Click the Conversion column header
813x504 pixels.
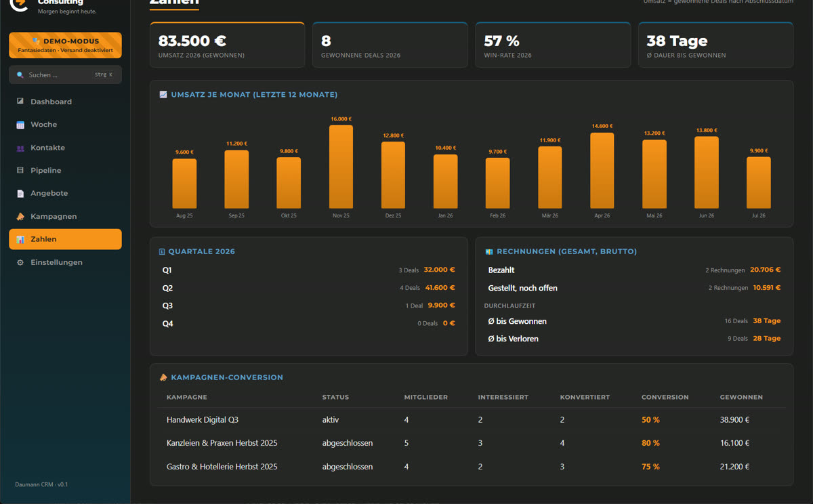(665, 398)
